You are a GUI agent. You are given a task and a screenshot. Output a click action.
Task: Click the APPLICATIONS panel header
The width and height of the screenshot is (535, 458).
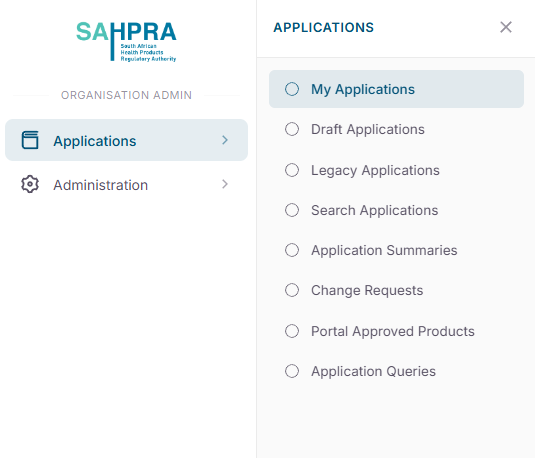323,27
